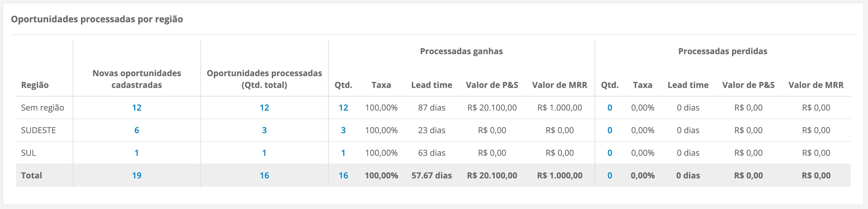
Task: Click SUDESTE won quantity link
Action: 343,130
